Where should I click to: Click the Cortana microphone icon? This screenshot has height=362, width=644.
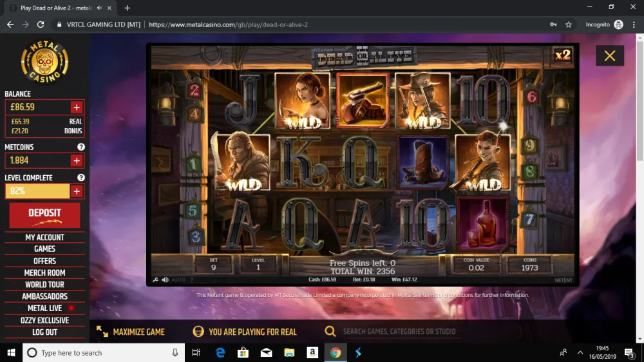[175, 352]
